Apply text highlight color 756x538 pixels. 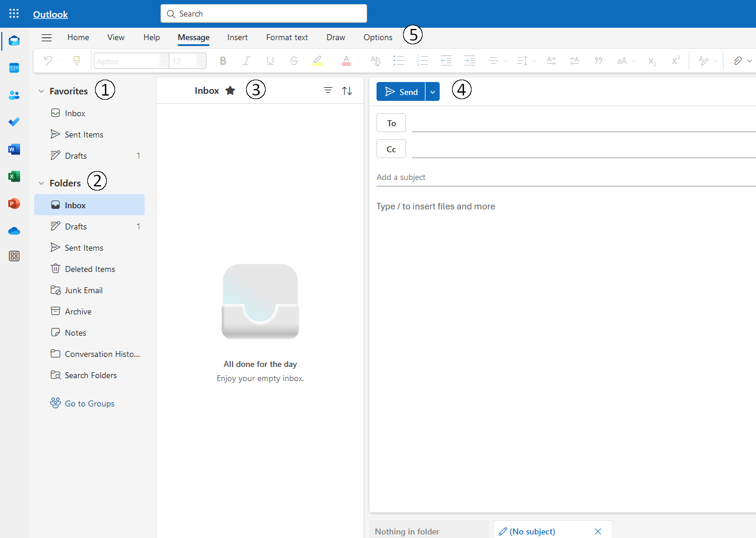(318, 61)
